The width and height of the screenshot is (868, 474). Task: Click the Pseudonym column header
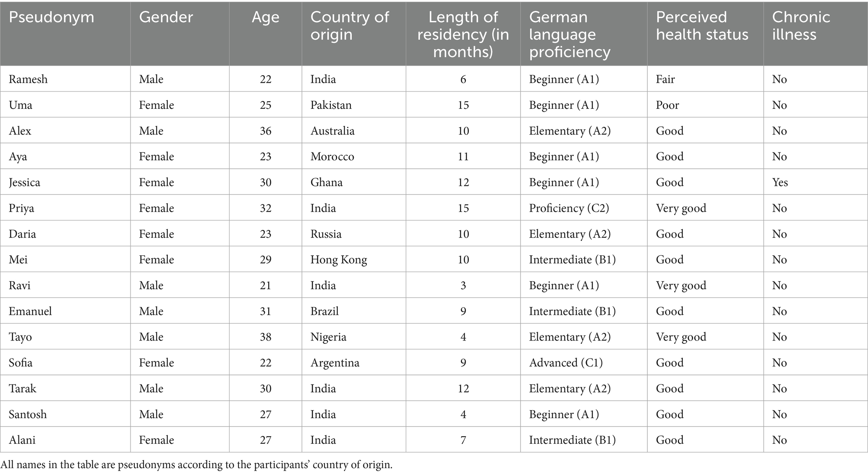click(52, 18)
